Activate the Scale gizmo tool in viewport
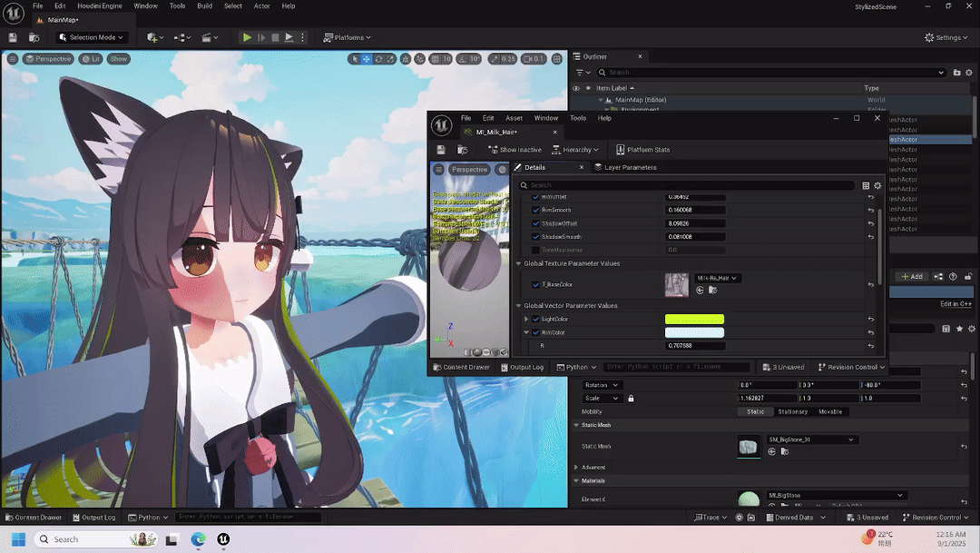 point(390,59)
